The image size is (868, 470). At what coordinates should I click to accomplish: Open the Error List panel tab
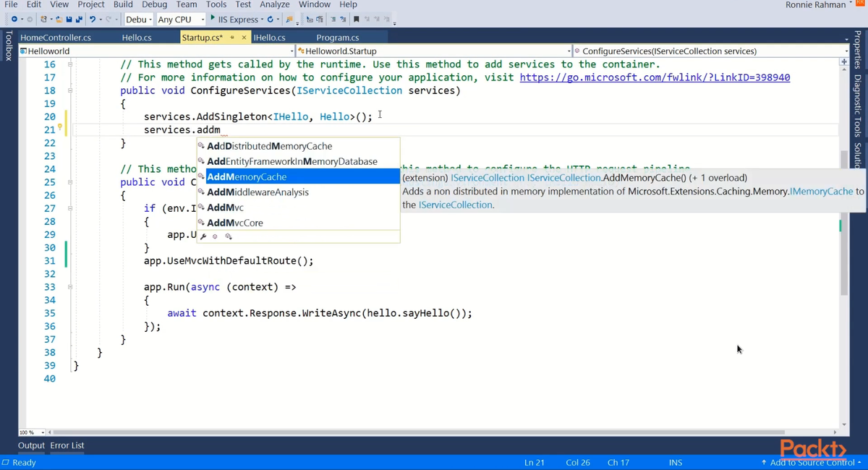(x=67, y=445)
